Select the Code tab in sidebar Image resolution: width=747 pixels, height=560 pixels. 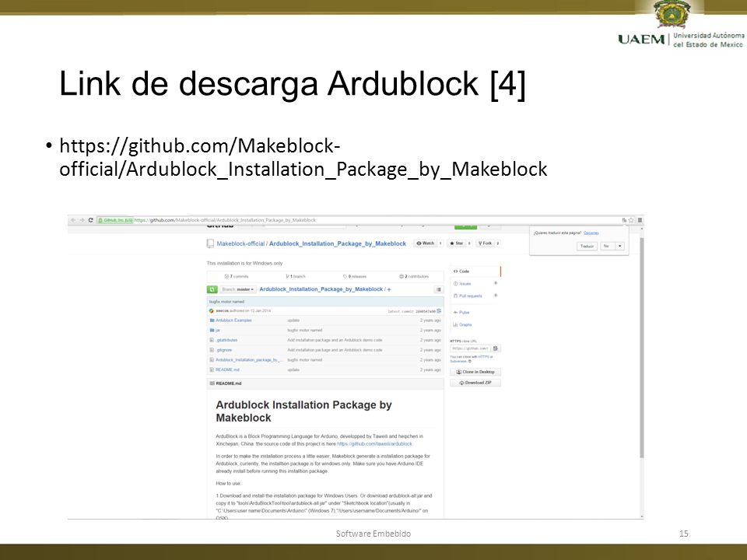475,271
